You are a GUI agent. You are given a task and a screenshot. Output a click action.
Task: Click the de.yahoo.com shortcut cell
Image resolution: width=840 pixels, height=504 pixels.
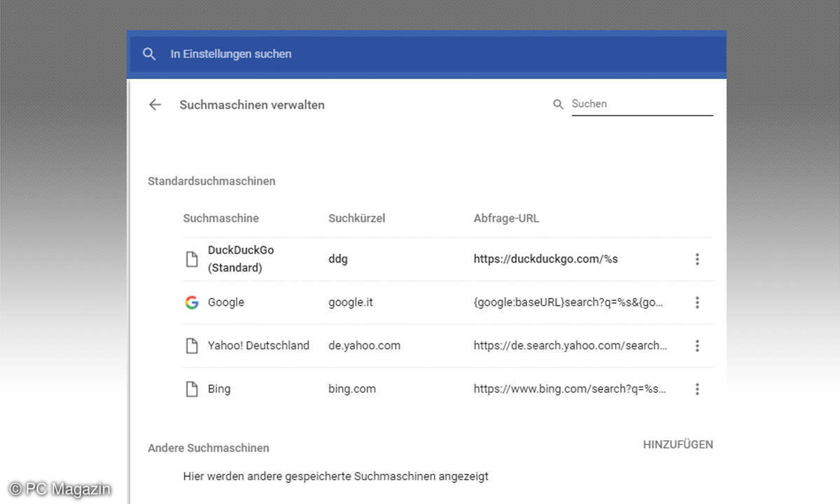(x=364, y=346)
